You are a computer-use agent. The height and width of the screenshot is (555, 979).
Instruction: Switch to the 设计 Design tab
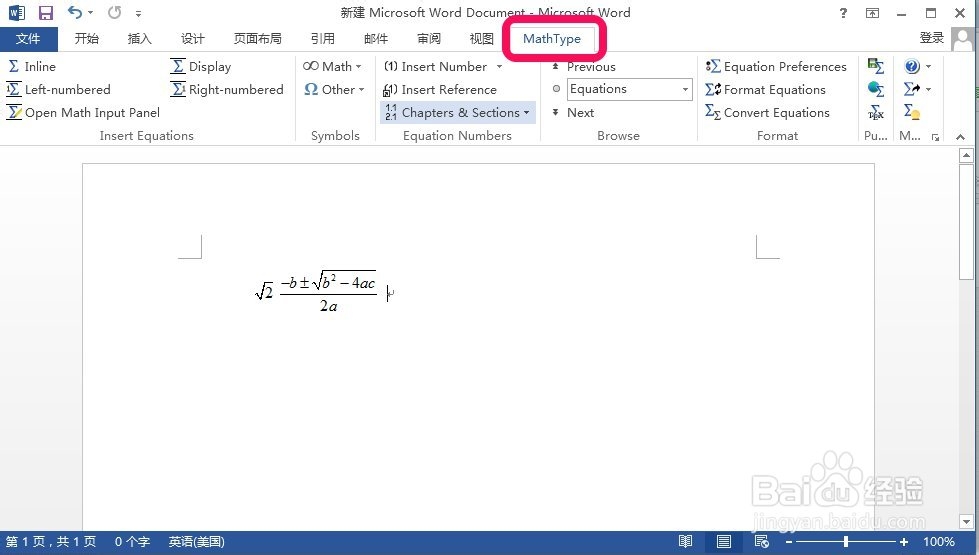[x=192, y=39]
